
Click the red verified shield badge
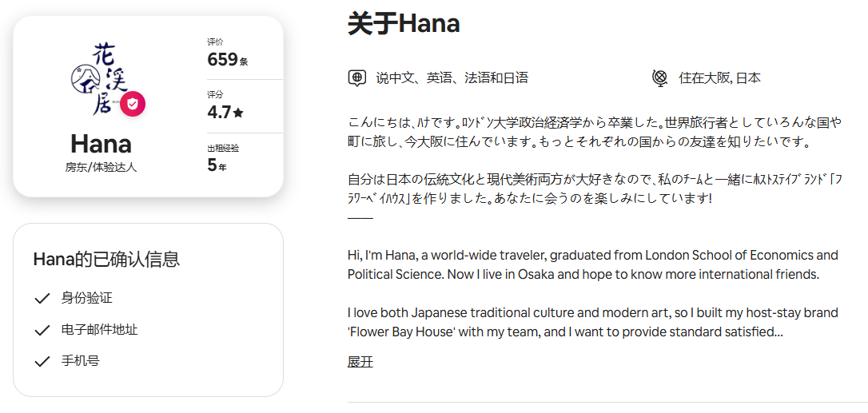coord(133,104)
